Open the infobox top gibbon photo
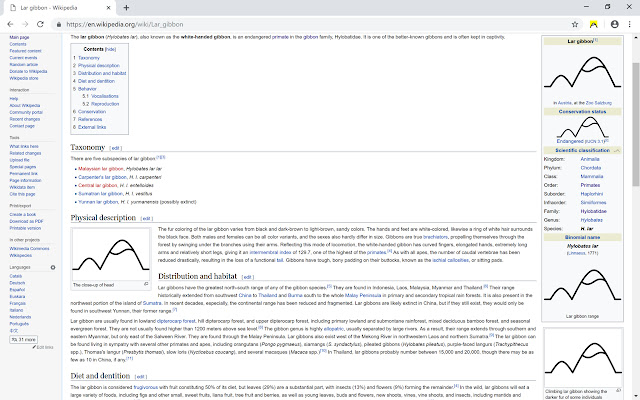Screen dimensions: 640x400 [x=582, y=72]
